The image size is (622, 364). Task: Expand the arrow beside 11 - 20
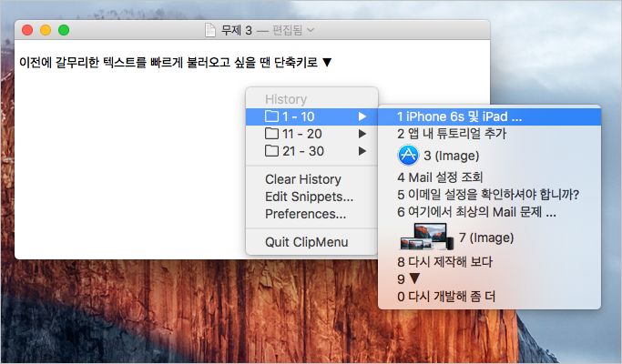click(362, 134)
